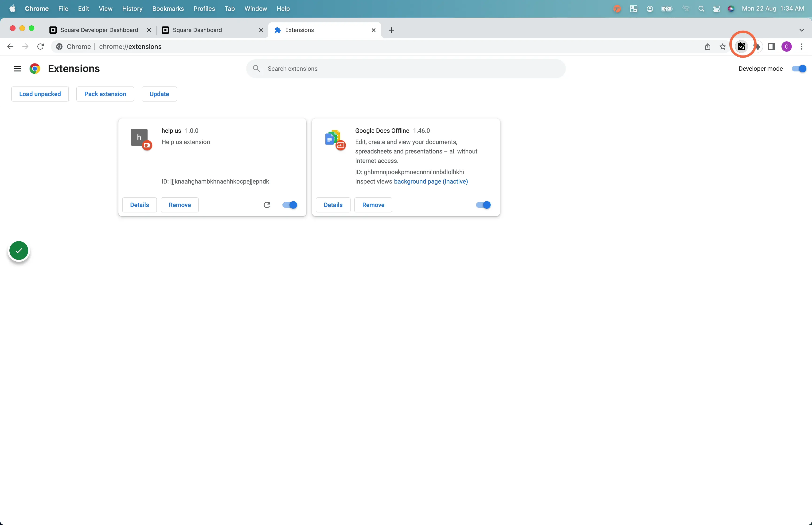
Task: Remove the help us extension
Action: click(x=180, y=205)
